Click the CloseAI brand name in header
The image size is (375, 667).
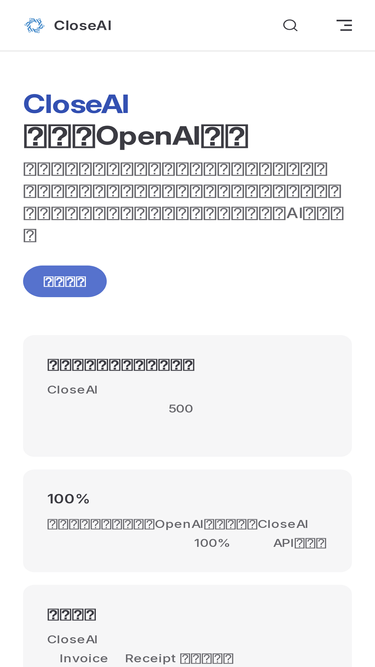[82, 26]
